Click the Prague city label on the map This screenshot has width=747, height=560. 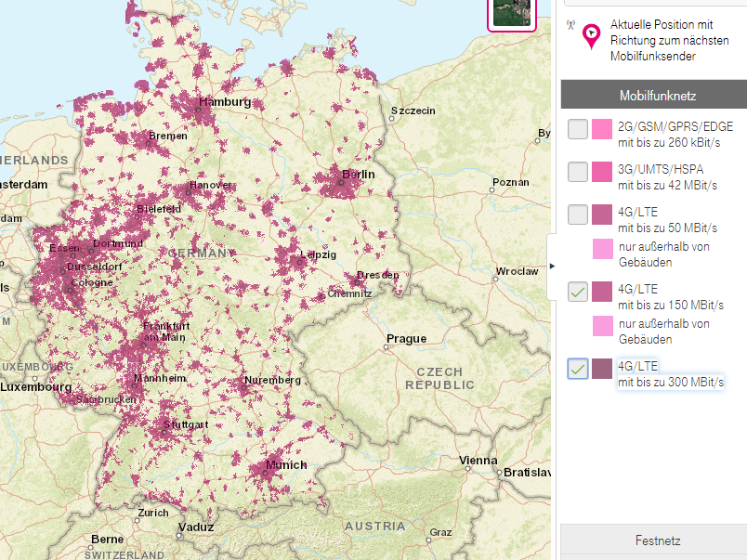[406, 339]
